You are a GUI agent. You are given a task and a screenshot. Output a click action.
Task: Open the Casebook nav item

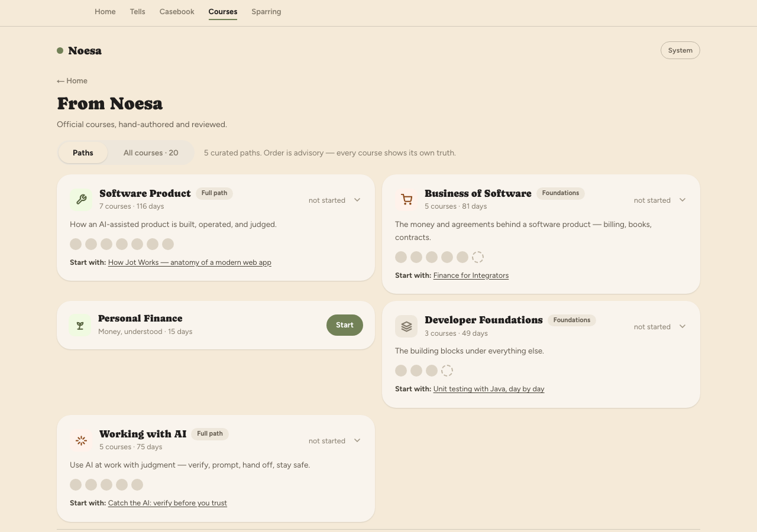tap(177, 12)
